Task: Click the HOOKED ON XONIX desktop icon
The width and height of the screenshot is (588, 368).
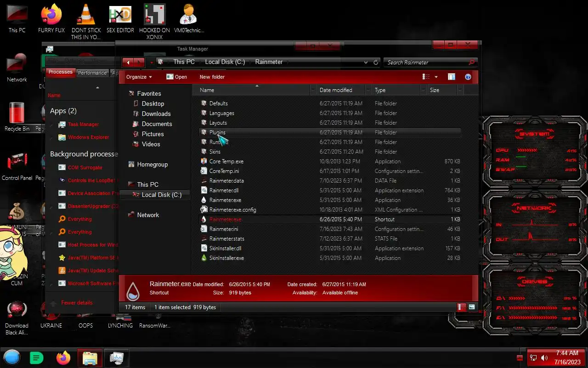Action: click(154, 15)
